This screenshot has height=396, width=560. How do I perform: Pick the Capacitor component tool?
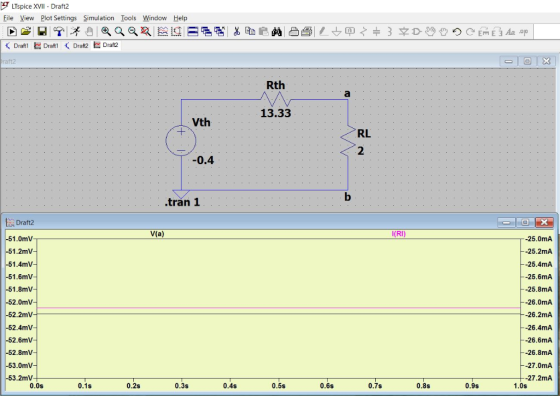click(376, 32)
